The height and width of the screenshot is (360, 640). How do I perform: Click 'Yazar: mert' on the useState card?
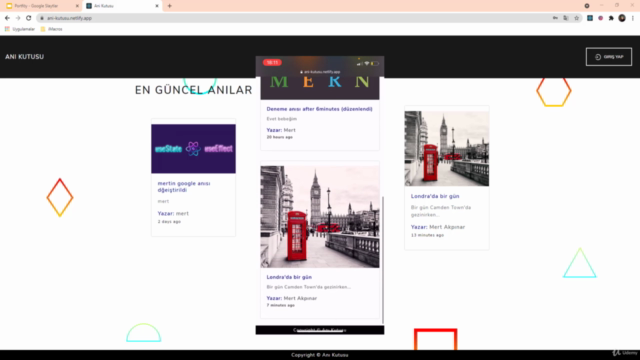[x=173, y=213]
